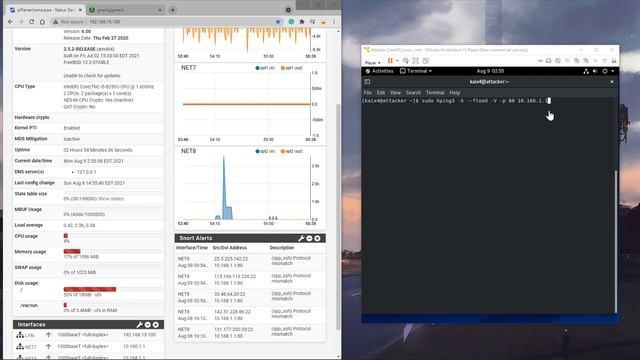Open the terminal View menu
This screenshot has height=360, width=640.
coord(395,93)
